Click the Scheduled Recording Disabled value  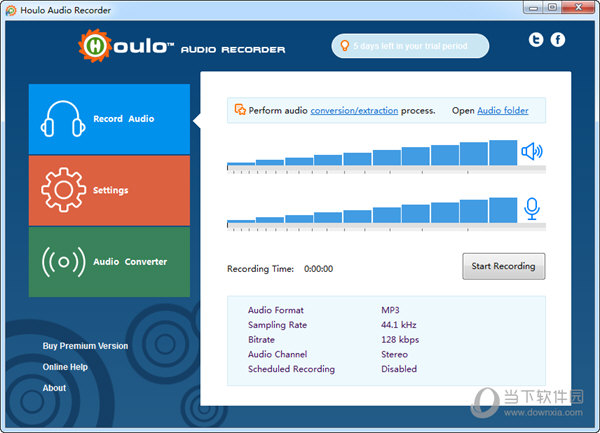click(x=399, y=369)
